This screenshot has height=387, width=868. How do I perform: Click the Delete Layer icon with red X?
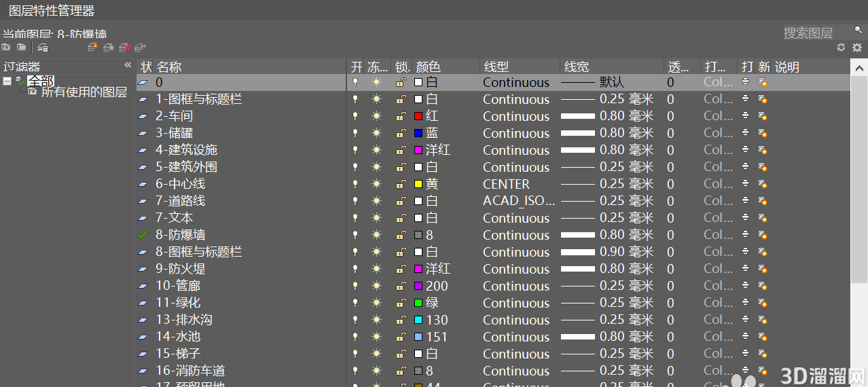124,48
